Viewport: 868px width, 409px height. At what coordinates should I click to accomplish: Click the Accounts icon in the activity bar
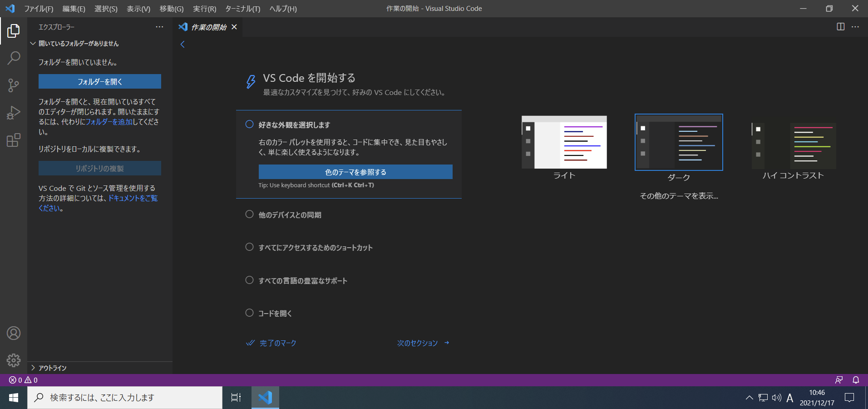pos(14,333)
